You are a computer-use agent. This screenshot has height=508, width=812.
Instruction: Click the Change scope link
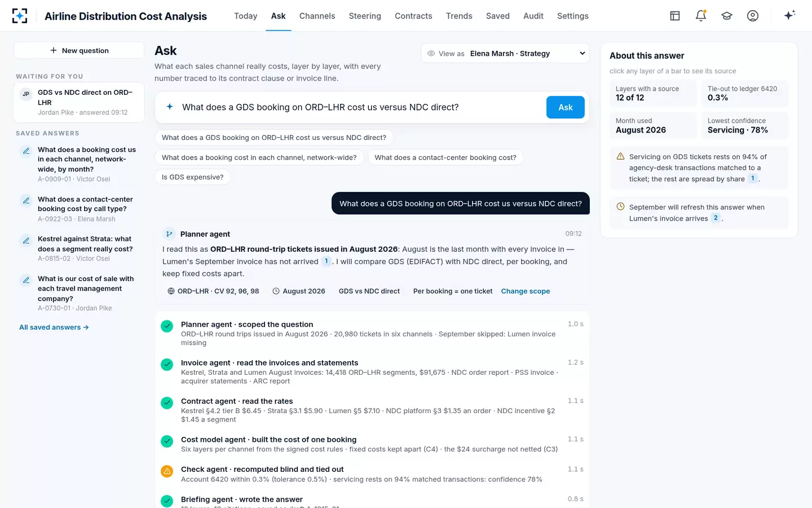526,291
